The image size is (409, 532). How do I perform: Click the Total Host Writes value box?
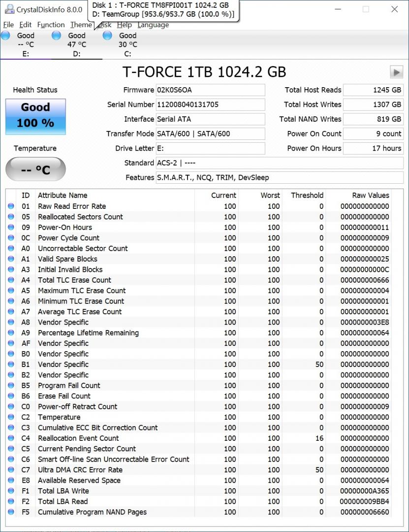(x=373, y=104)
